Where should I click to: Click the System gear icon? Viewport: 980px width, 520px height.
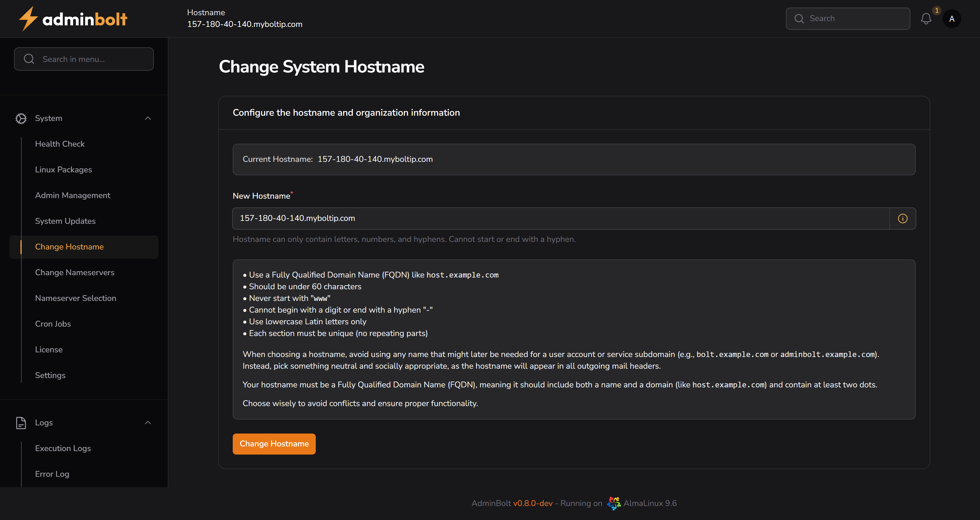click(x=21, y=118)
